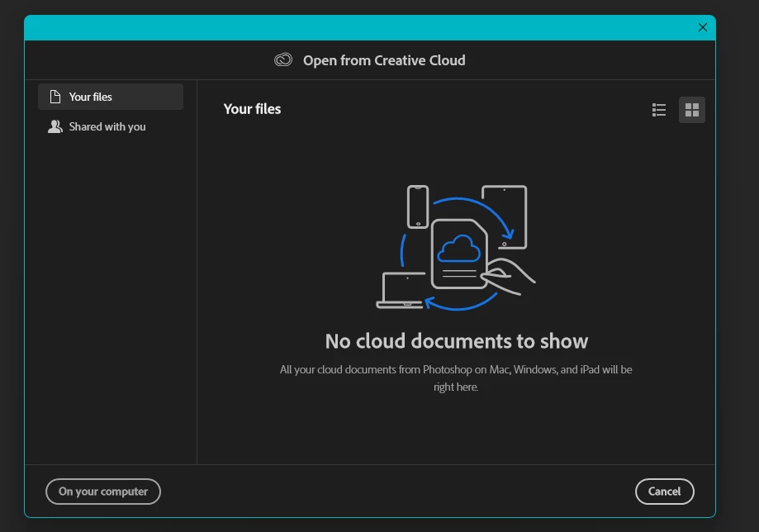
Task: Close the dialog with the X button
Action: pyautogui.click(x=702, y=27)
